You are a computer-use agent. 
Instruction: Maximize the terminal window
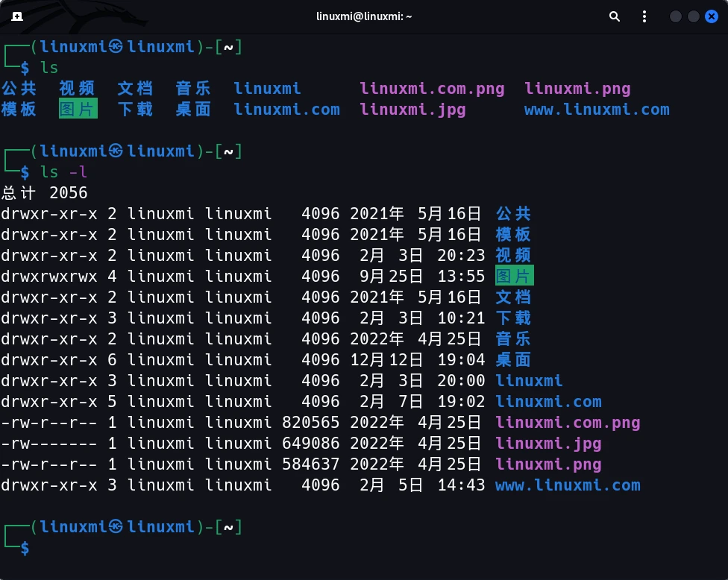pos(693,16)
